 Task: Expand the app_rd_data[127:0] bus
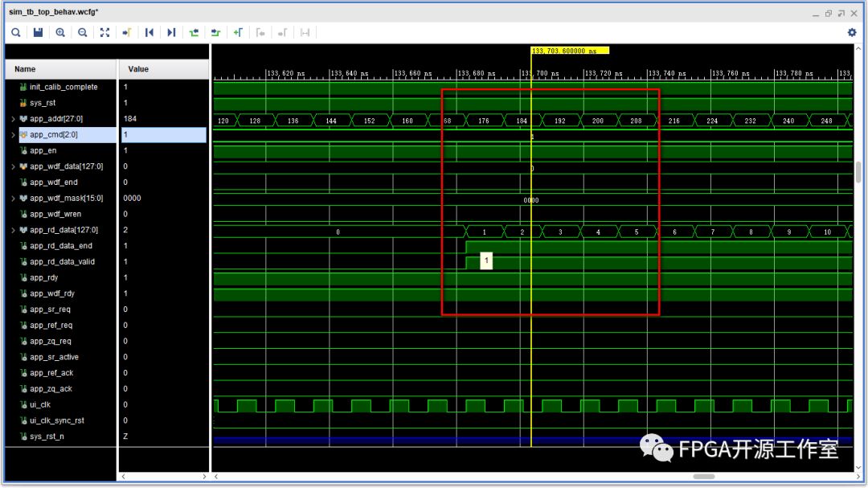[x=13, y=230]
